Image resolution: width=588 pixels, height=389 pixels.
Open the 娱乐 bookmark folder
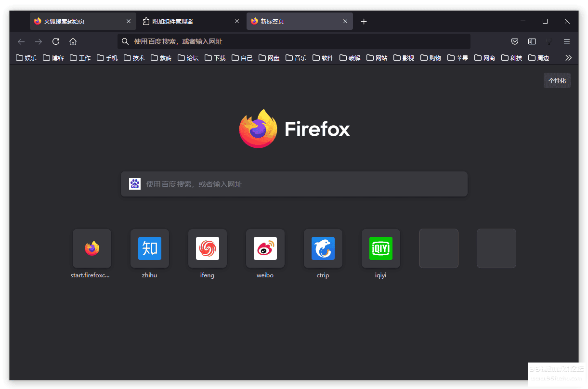pyautogui.click(x=26, y=58)
